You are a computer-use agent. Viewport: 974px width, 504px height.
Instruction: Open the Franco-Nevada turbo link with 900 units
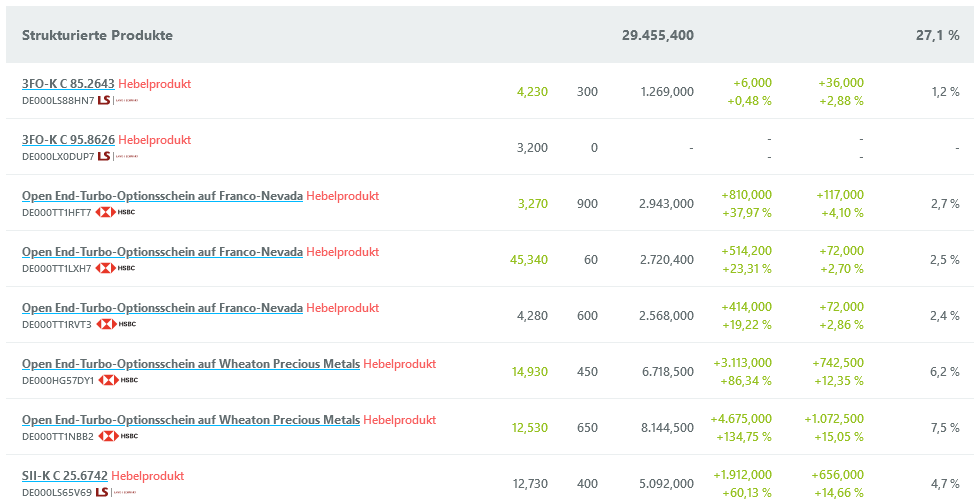tap(162, 196)
